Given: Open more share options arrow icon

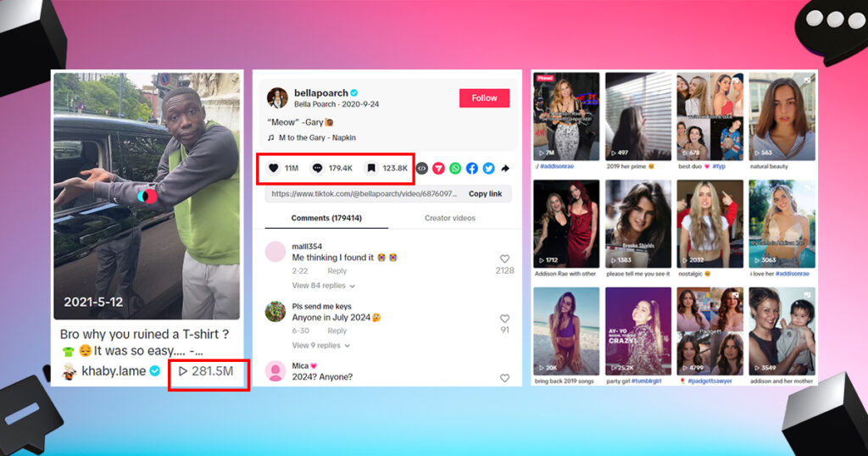Looking at the screenshot, I should (x=505, y=168).
